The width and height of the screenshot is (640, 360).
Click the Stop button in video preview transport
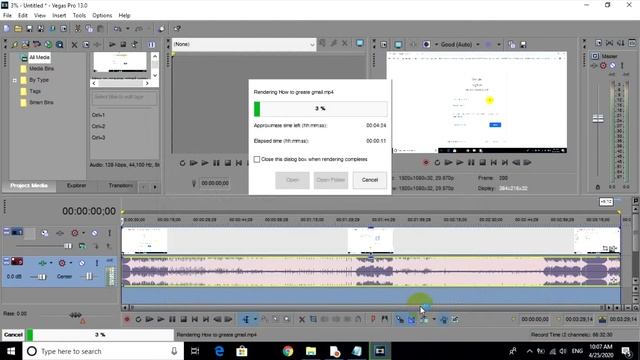(x=482, y=162)
